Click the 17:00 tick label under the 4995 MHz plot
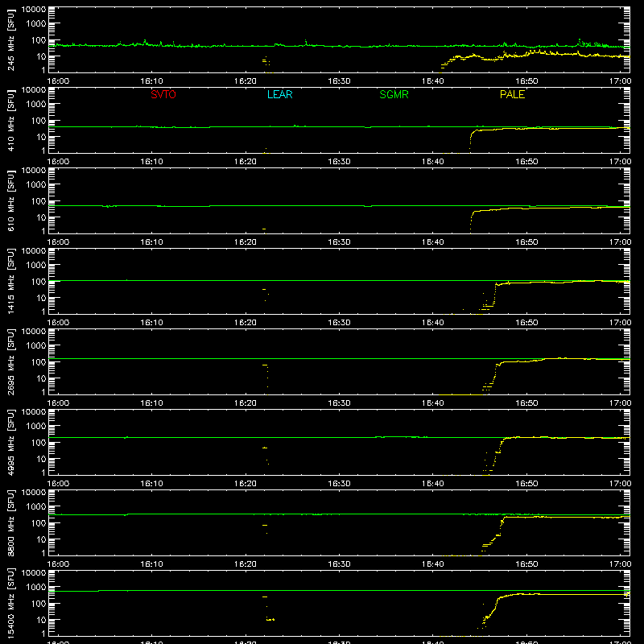This screenshot has width=644, height=644. [620, 484]
